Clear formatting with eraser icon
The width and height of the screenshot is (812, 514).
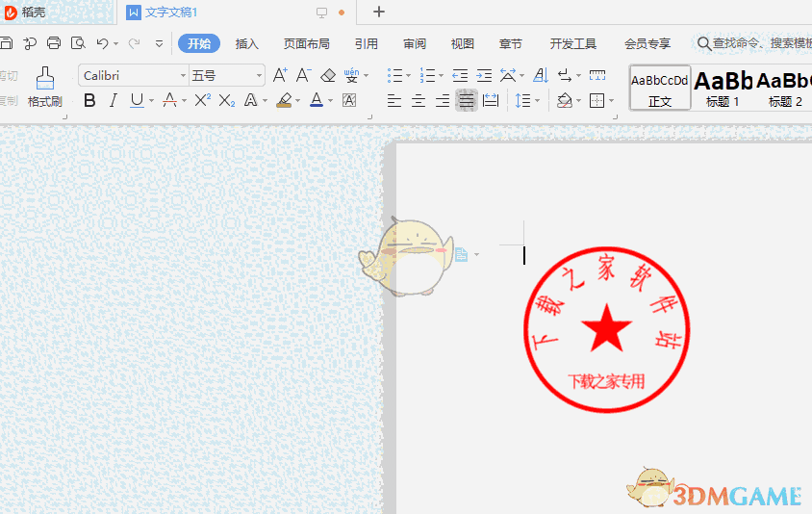[328, 76]
